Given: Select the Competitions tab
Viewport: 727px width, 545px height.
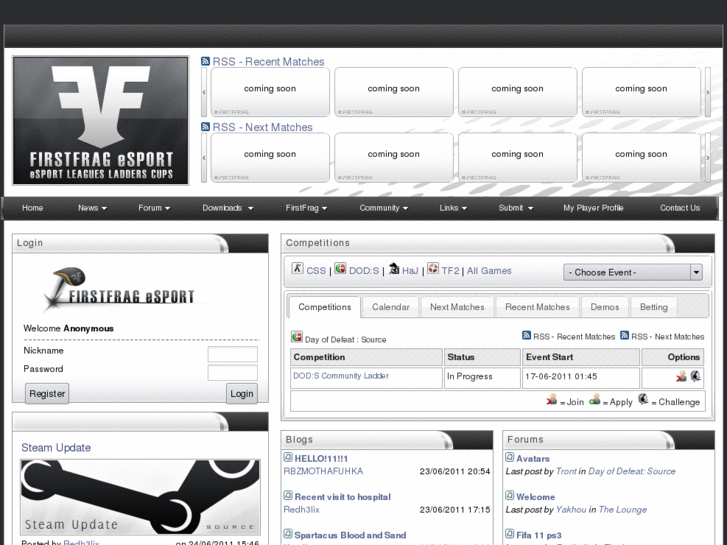Looking at the screenshot, I should pos(325,307).
